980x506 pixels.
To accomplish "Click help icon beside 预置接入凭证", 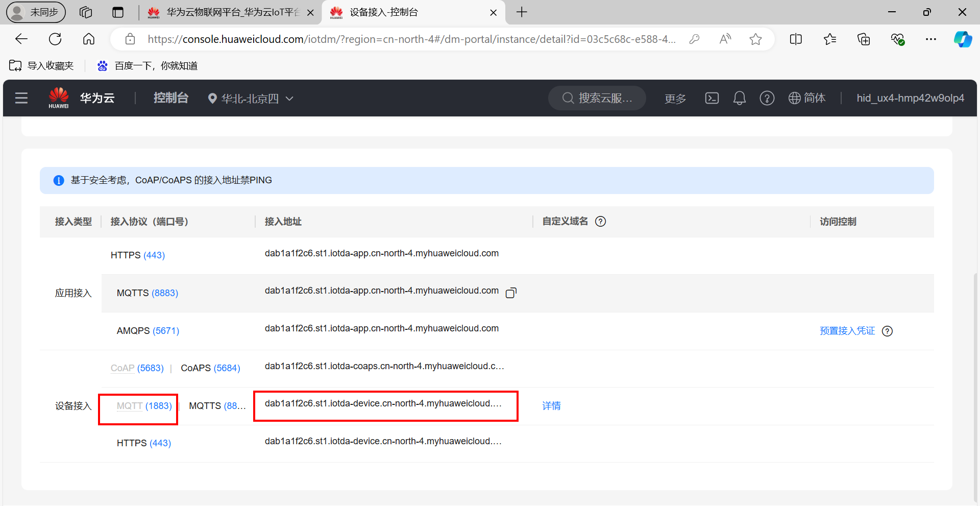I will pos(888,331).
